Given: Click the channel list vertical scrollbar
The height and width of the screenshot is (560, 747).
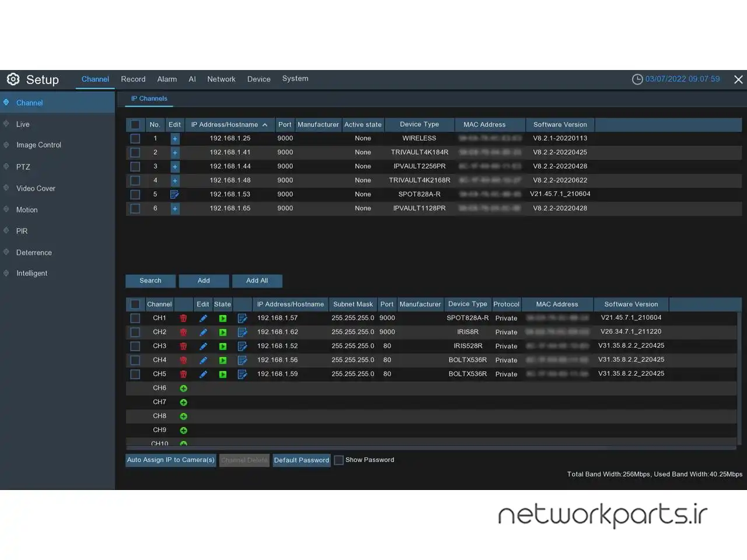Looking at the screenshot, I should pos(739,379).
